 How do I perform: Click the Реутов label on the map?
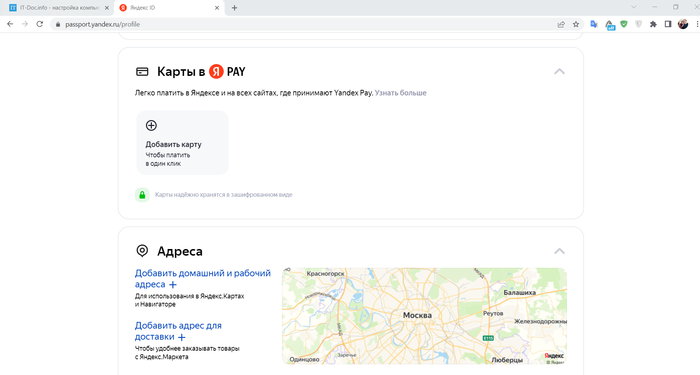pyautogui.click(x=493, y=313)
